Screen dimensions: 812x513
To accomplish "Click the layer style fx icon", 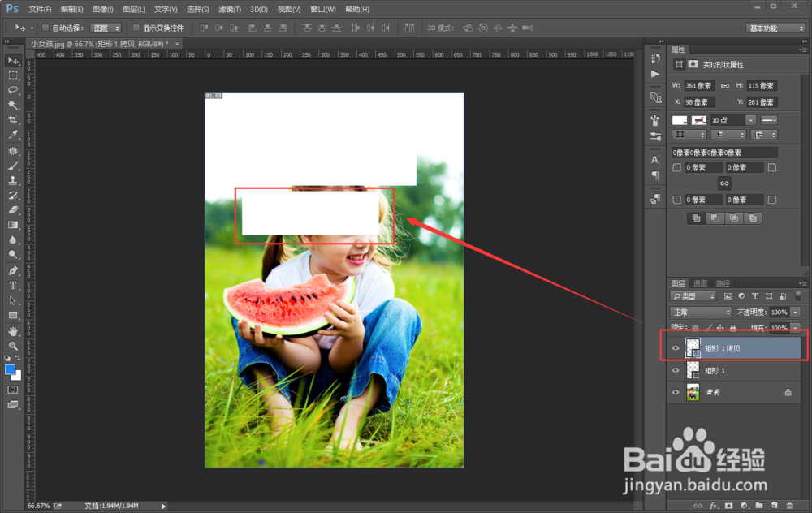I will click(713, 506).
